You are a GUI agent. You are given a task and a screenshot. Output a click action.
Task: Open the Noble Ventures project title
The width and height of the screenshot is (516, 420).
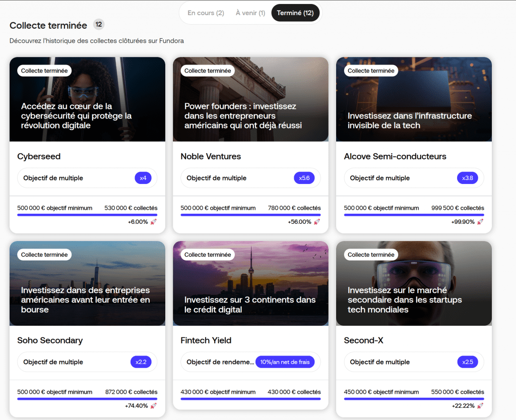[x=211, y=157]
